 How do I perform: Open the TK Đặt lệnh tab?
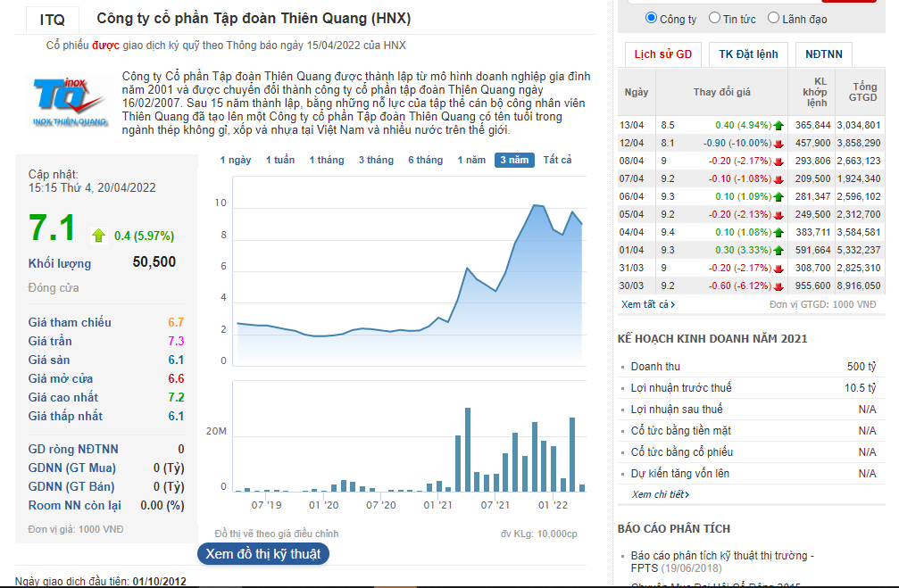tap(748, 54)
